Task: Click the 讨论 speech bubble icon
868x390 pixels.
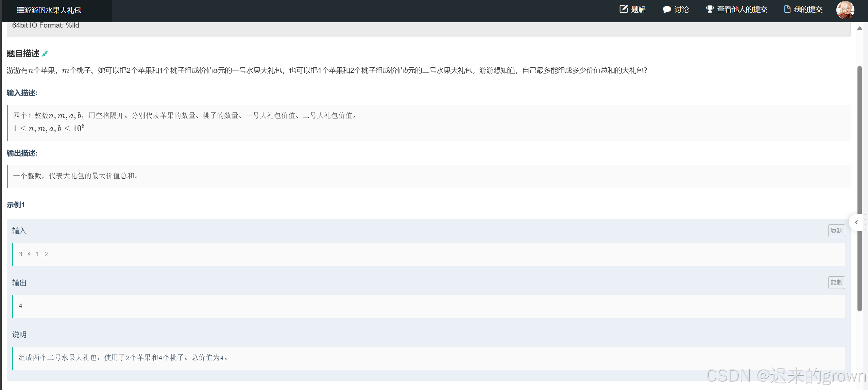Action: click(x=666, y=10)
